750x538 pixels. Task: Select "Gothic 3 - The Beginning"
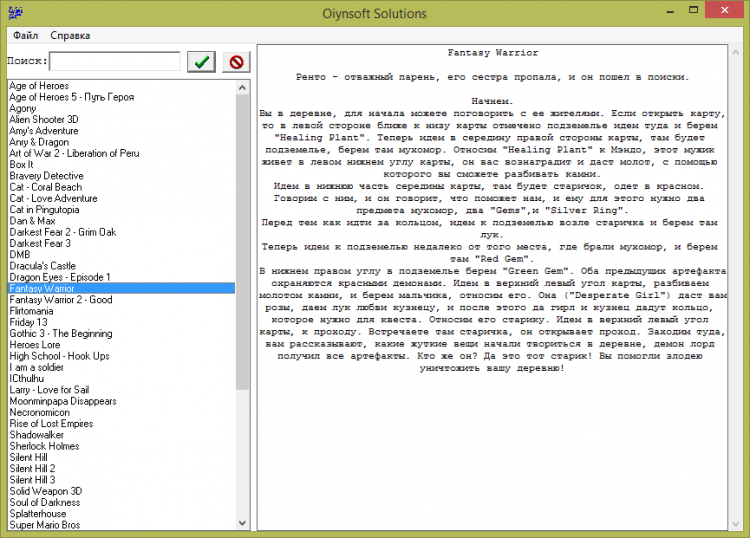point(121,333)
